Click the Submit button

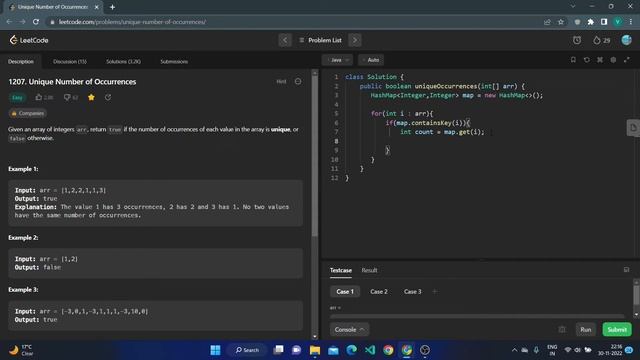point(617,329)
